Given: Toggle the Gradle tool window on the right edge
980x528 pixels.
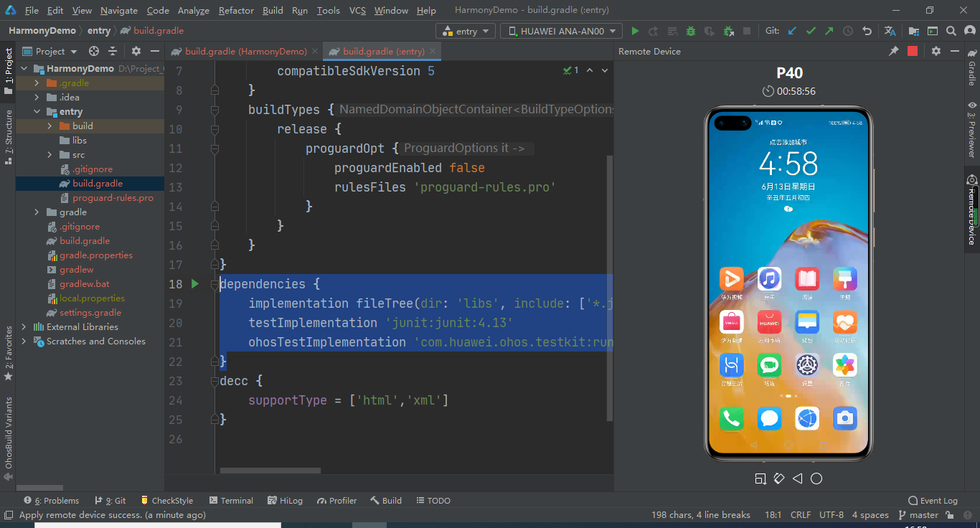Looking at the screenshot, I should pos(972,67).
